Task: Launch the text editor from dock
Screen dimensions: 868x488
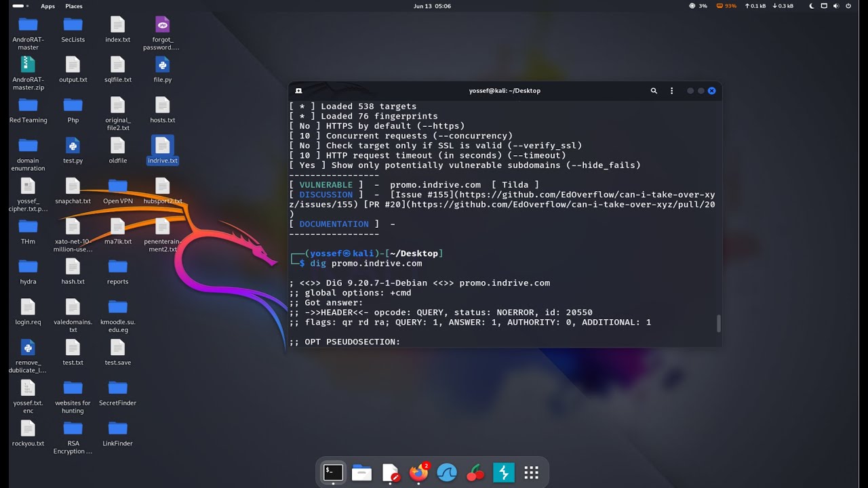Action: (x=391, y=472)
